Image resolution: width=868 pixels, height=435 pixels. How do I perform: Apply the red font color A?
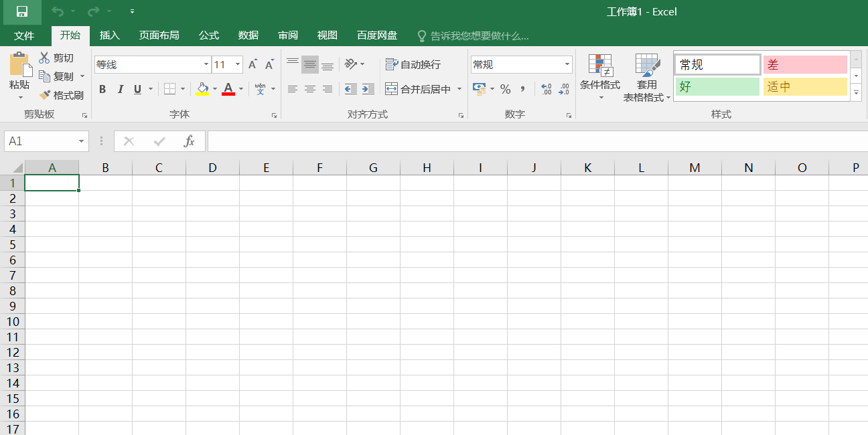coord(228,89)
